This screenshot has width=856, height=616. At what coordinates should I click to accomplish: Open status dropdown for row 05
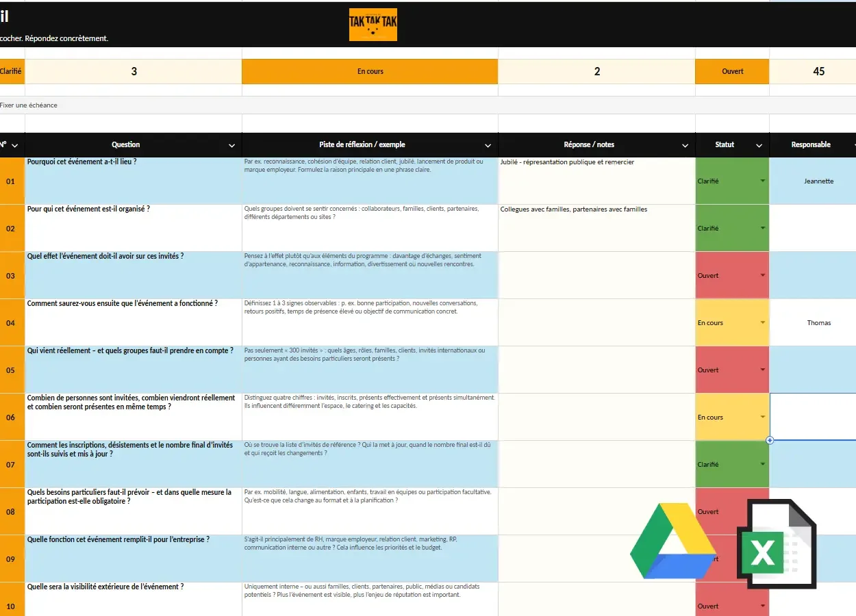[x=763, y=370]
